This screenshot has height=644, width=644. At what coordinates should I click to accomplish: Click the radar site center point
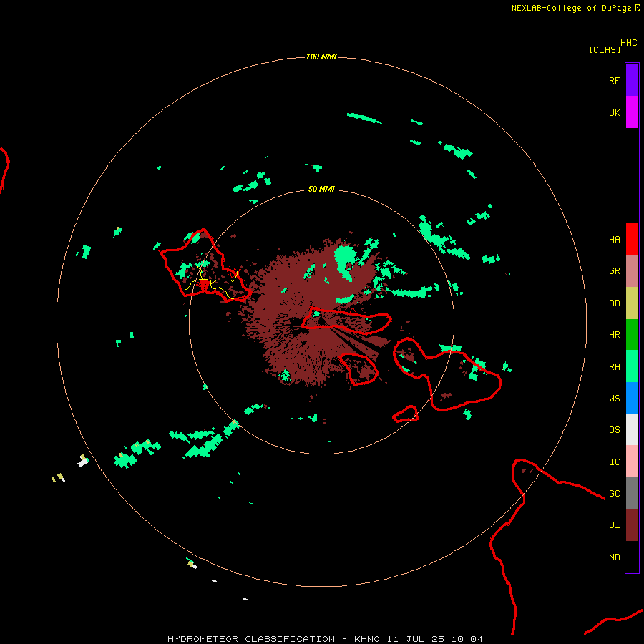click(x=321, y=321)
